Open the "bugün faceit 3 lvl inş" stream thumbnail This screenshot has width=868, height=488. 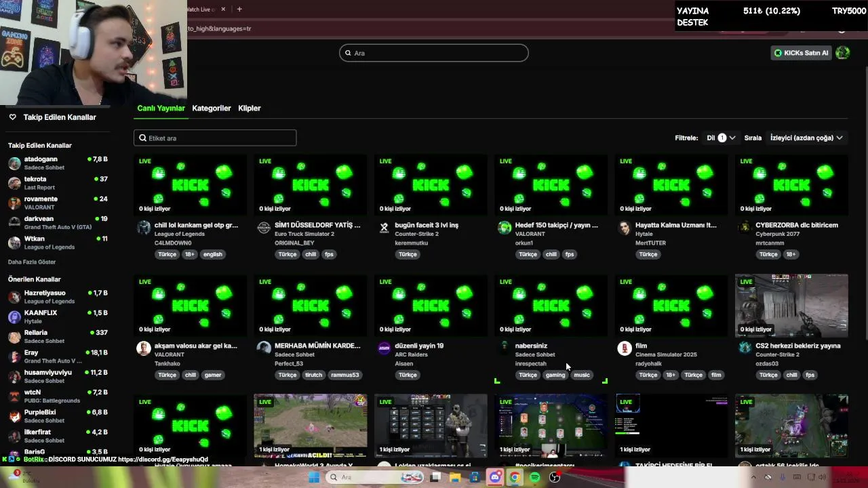coord(431,185)
